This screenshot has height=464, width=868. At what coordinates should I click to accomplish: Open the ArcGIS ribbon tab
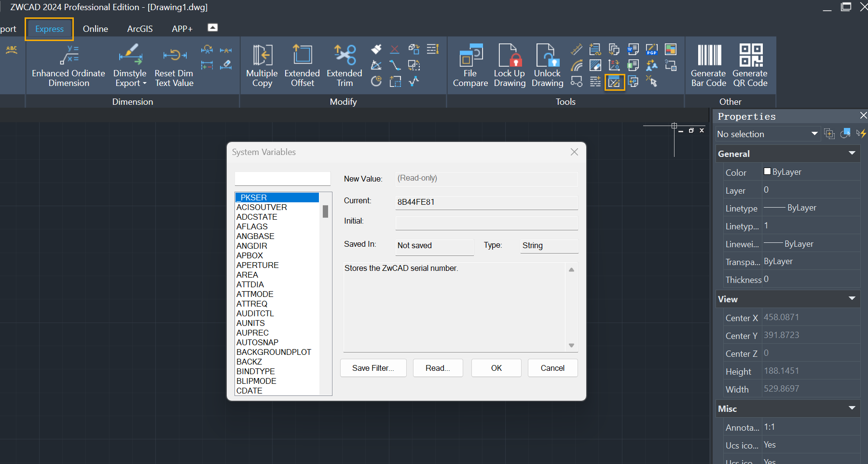tap(140, 29)
